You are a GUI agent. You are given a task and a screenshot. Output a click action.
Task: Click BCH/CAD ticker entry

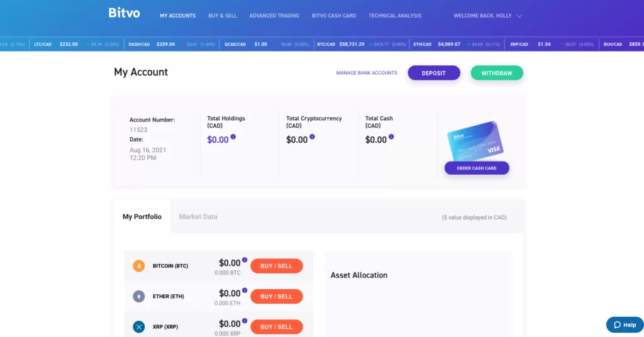pos(623,45)
